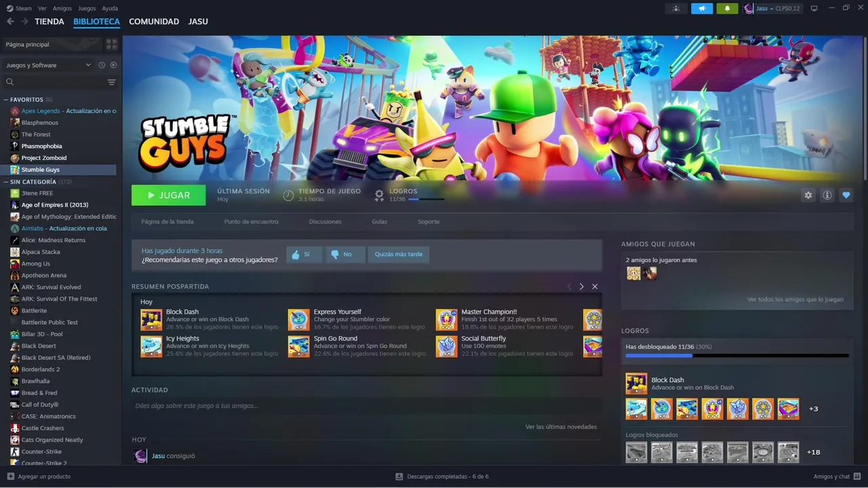Click first friend avatar in Amigos que juegan

[x=633, y=273]
